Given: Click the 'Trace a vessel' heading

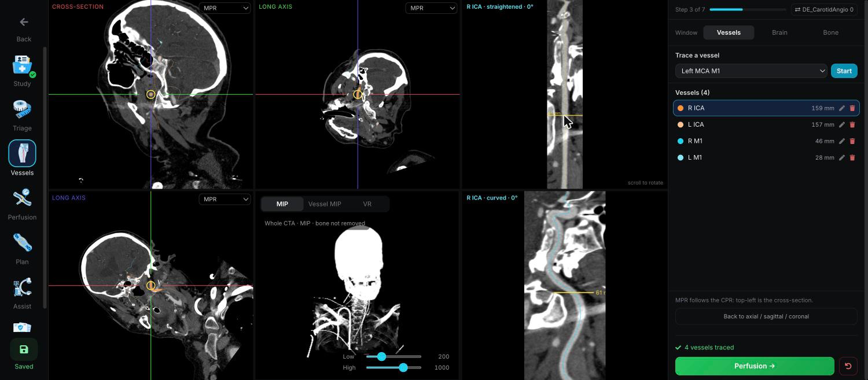Looking at the screenshot, I should 697,56.
